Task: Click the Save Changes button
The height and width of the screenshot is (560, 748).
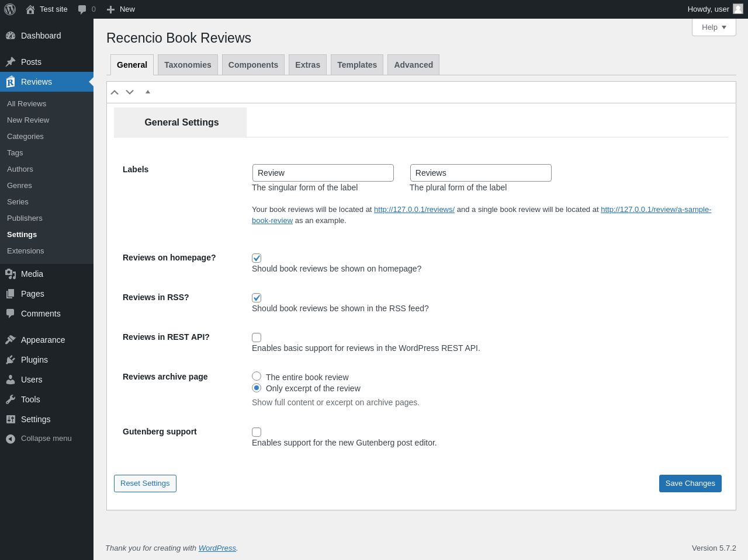Action: (x=690, y=484)
